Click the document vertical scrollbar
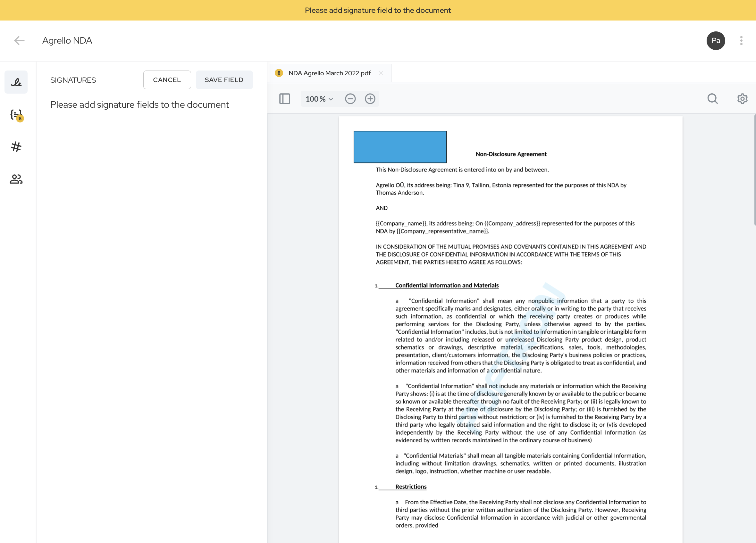This screenshot has width=756, height=543. coord(754,170)
